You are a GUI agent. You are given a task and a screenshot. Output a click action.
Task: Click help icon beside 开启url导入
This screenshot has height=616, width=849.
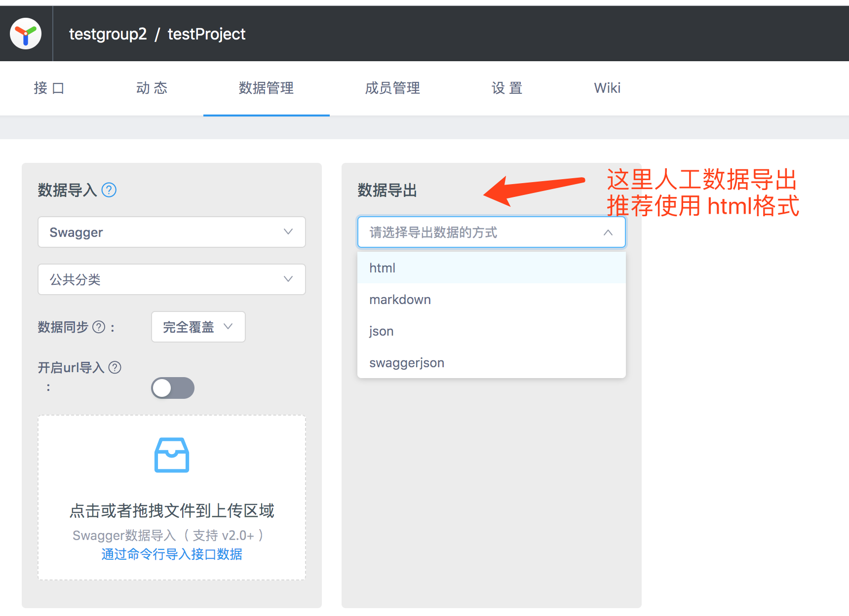click(115, 367)
